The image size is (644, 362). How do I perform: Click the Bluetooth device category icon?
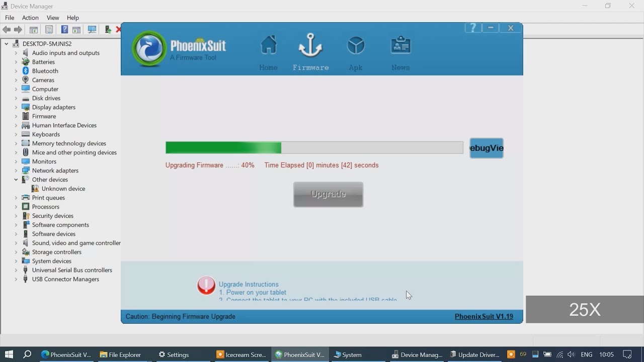coord(26,71)
